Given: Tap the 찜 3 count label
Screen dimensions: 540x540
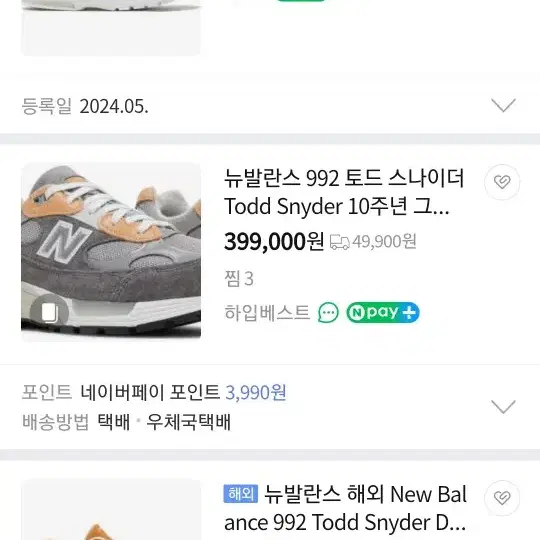Looking at the screenshot, I should 239,279.
